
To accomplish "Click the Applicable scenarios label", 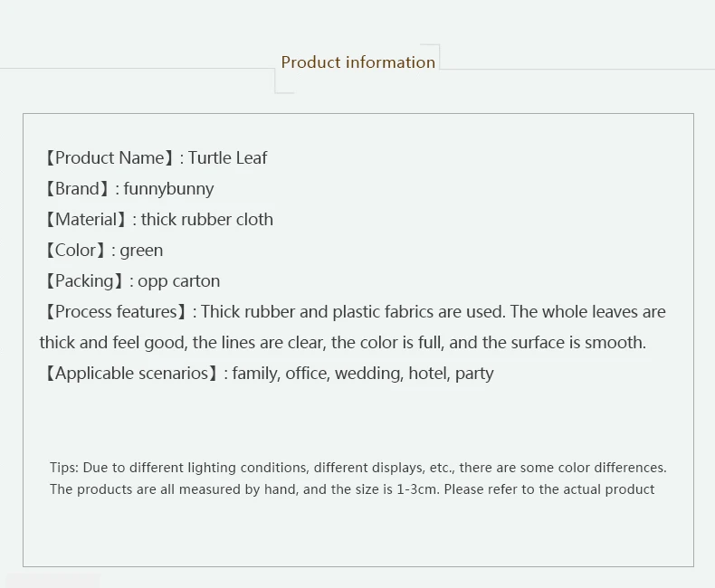I will tap(132, 374).
